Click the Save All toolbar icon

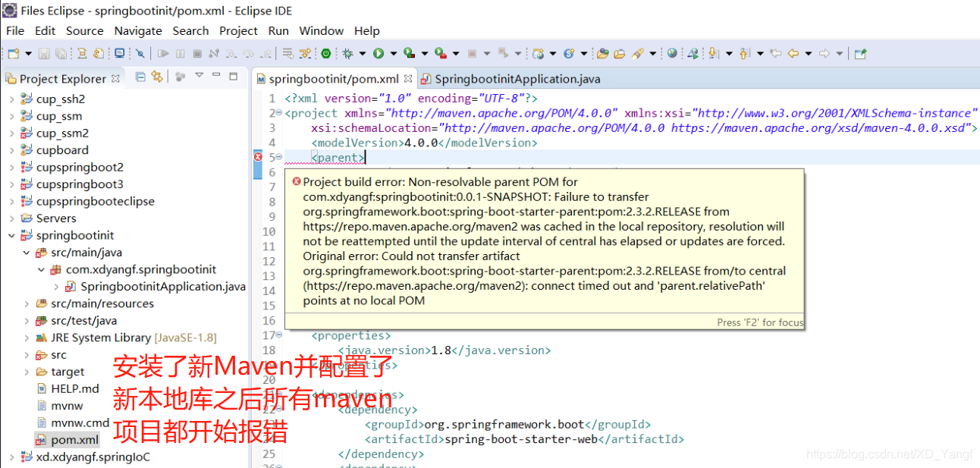(x=60, y=54)
